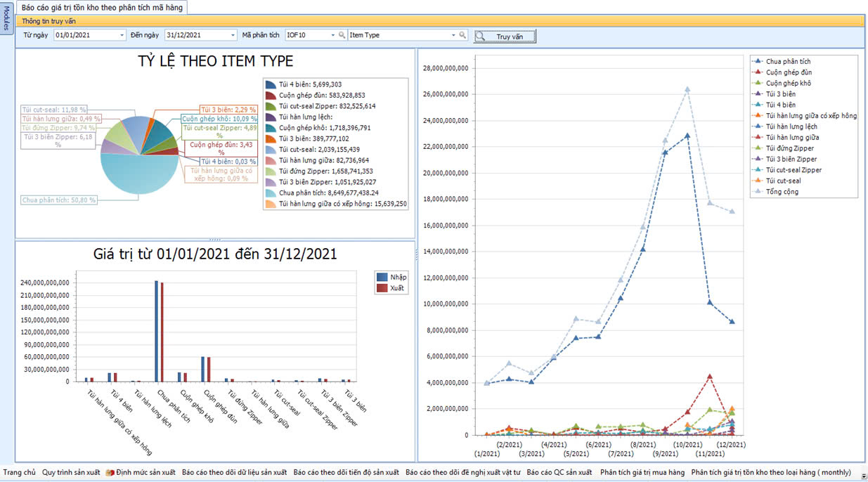Viewport: 868px width, 482px height.
Task: Click the Túi 3 biên line legend marker
Action: (x=758, y=94)
